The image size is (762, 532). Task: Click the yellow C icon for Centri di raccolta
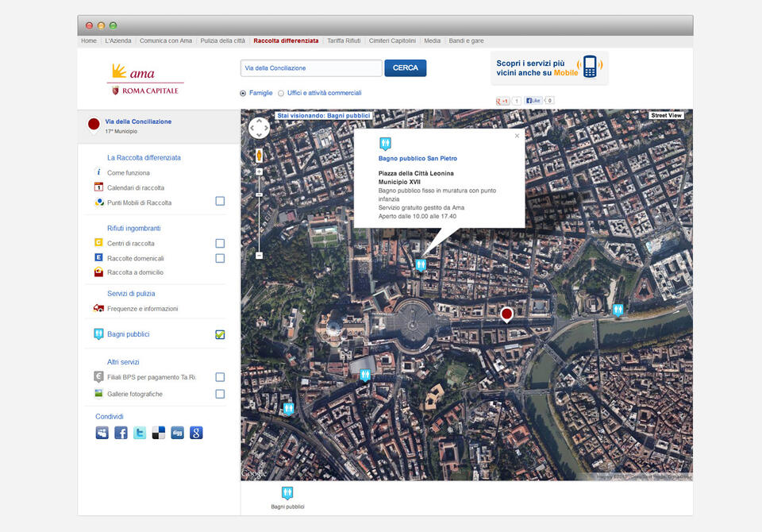tap(98, 243)
